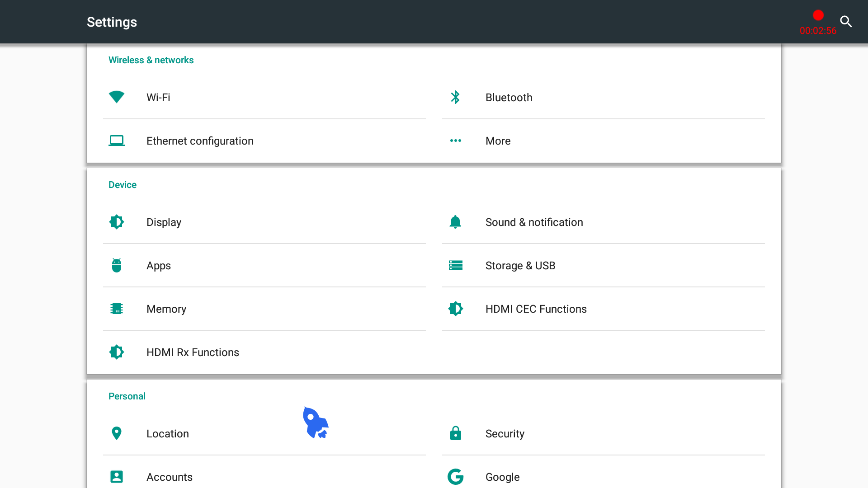The height and width of the screenshot is (488, 868).
Task: Click the search magnifier icon
Action: [846, 21]
